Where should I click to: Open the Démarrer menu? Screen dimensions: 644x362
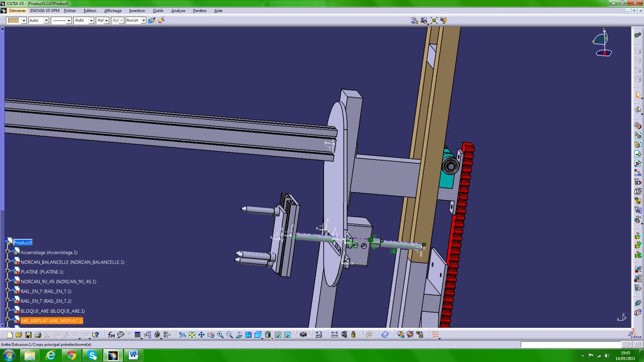[x=18, y=11]
